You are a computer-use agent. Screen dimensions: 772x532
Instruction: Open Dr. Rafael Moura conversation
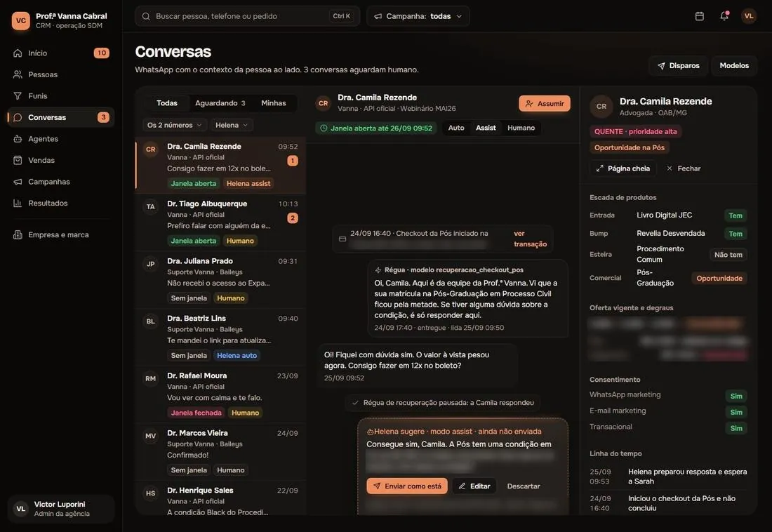coord(220,394)
